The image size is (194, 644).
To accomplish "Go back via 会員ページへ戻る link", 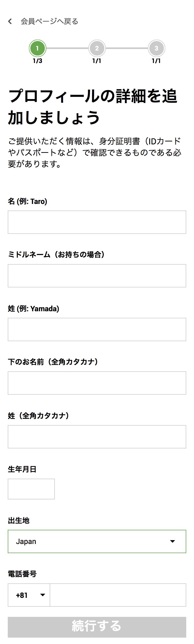I will point(49,21).
